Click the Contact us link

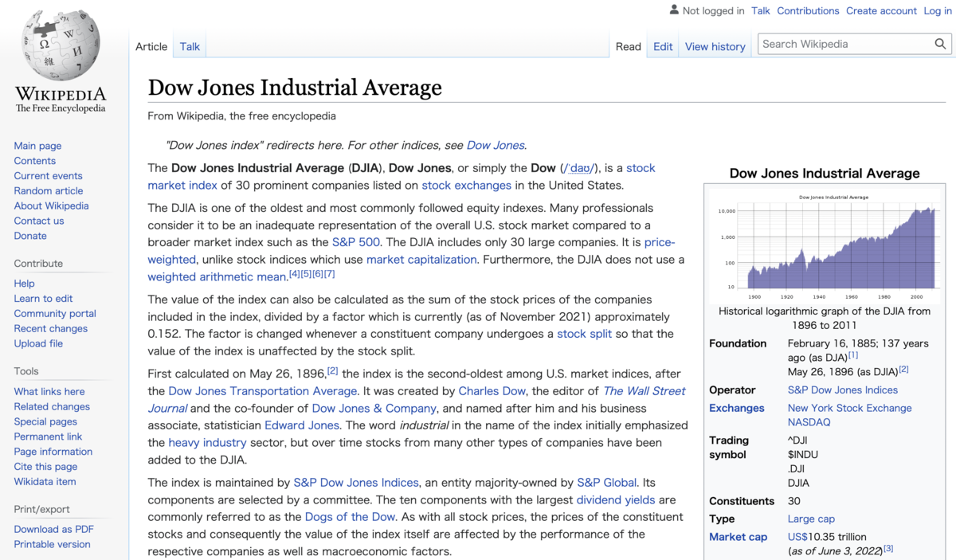point(38,221)
